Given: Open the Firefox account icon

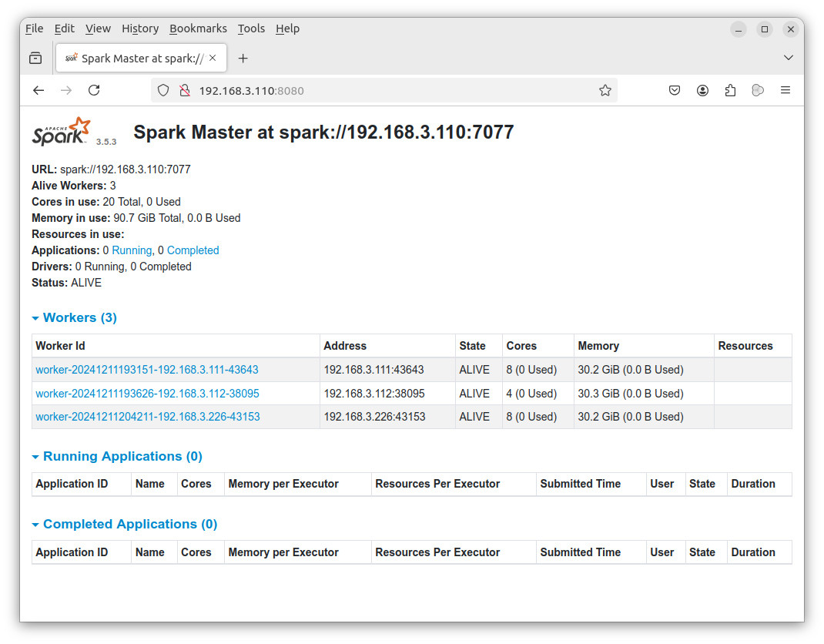Looking at the screenshot, I should click(x=702, y=90).
